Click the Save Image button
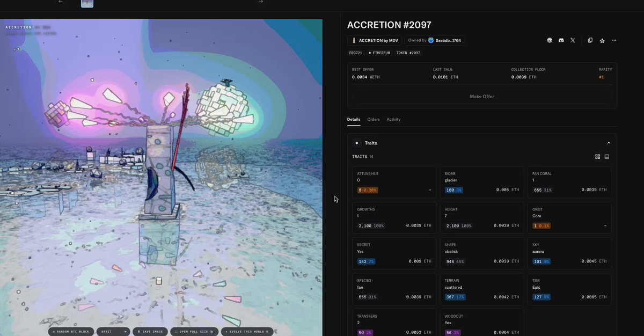The height and width of the screenshot is (336, 644). (x=150, y=332)
